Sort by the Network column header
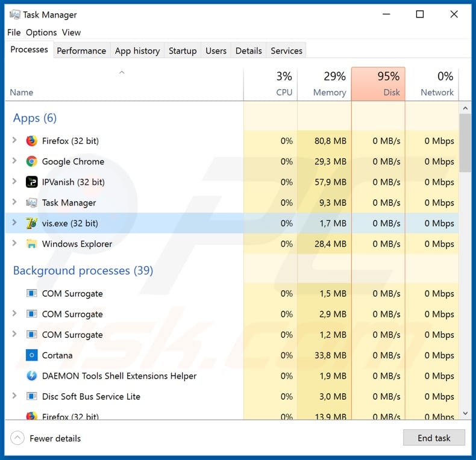 tap(432, 84)
